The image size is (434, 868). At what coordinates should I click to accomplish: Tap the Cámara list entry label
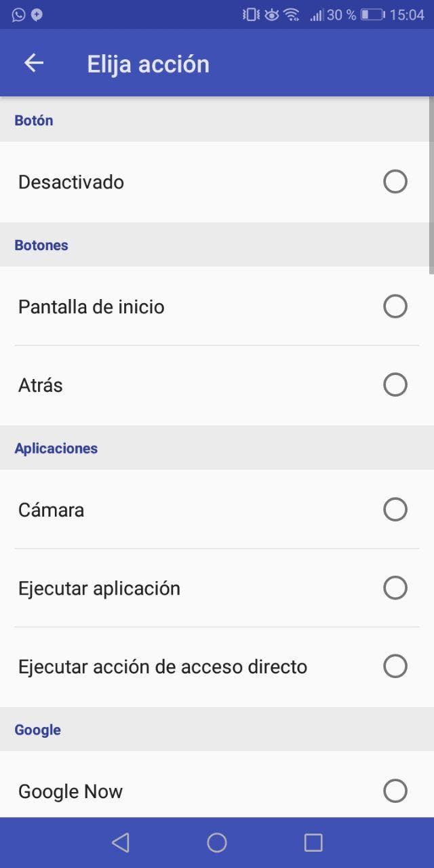click(52, 510)
